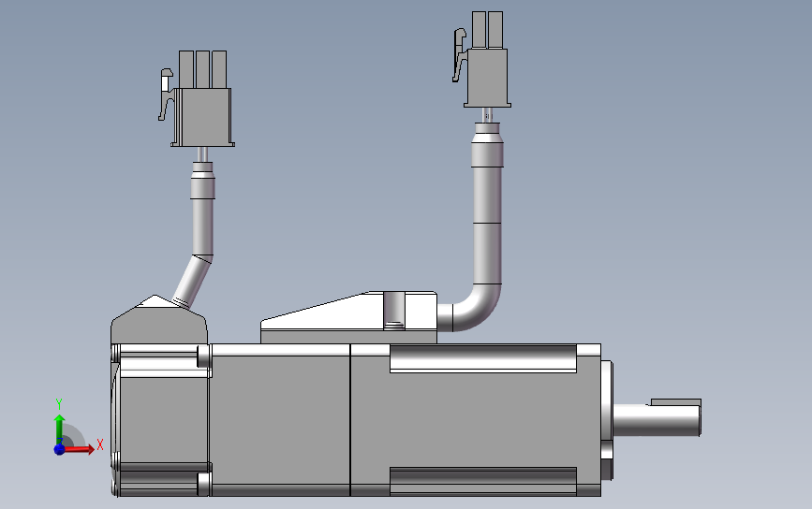Select the middle motor body section

(x=280, y=419)
